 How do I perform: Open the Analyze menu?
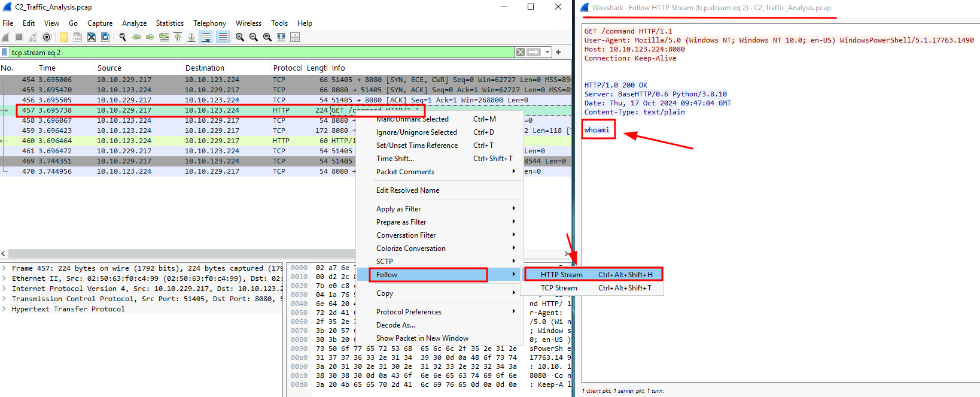click(135, 23)
